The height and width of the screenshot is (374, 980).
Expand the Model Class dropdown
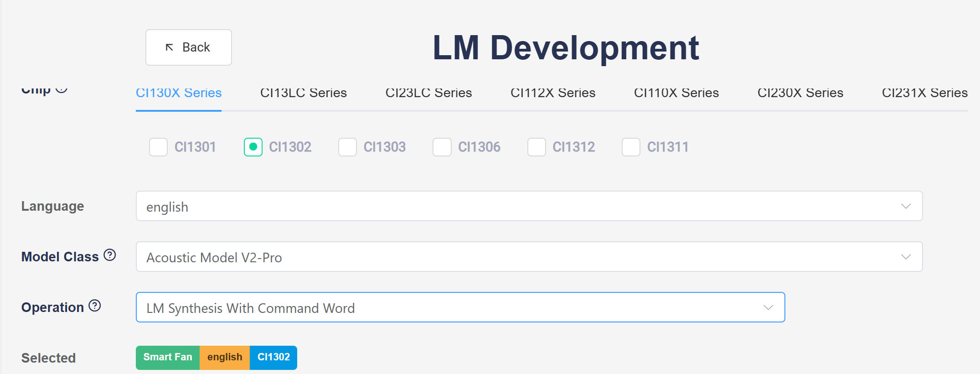(529, 257)
